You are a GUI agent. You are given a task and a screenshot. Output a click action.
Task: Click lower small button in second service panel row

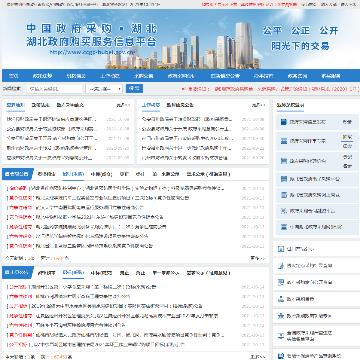pos(347,146)
